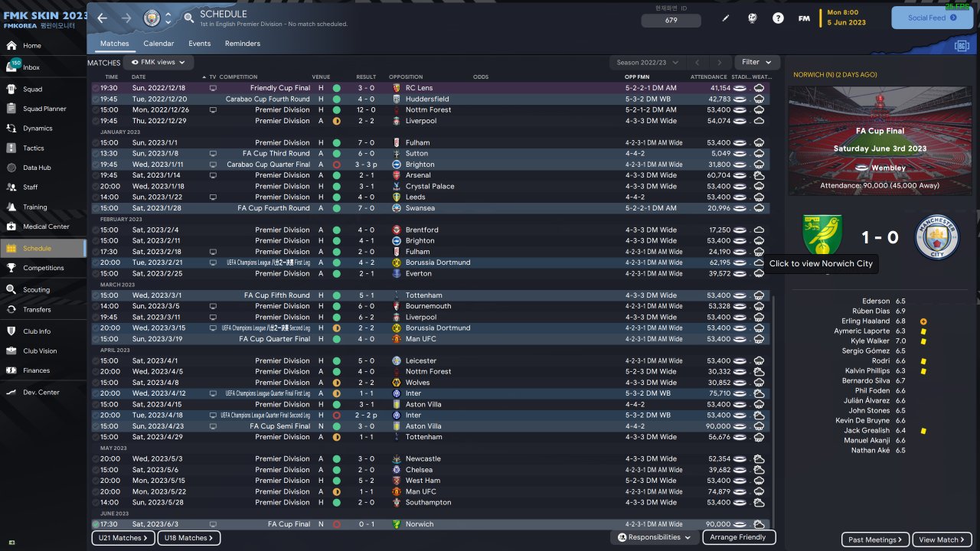Open U21 Matches
The height and width of the screenshot is (551, 980).
122,538
